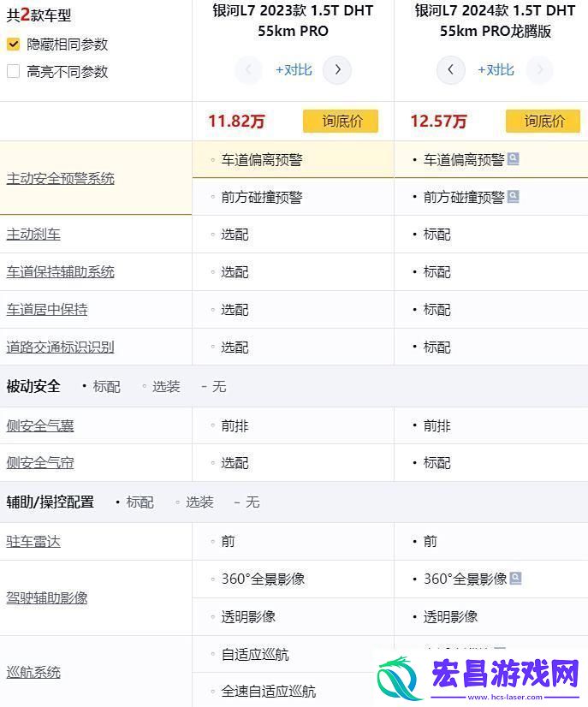This screenshot has height=707, width=588.
Task: Click left arrow under 2024款 PRO龙腾版 model
Action: 450,70
